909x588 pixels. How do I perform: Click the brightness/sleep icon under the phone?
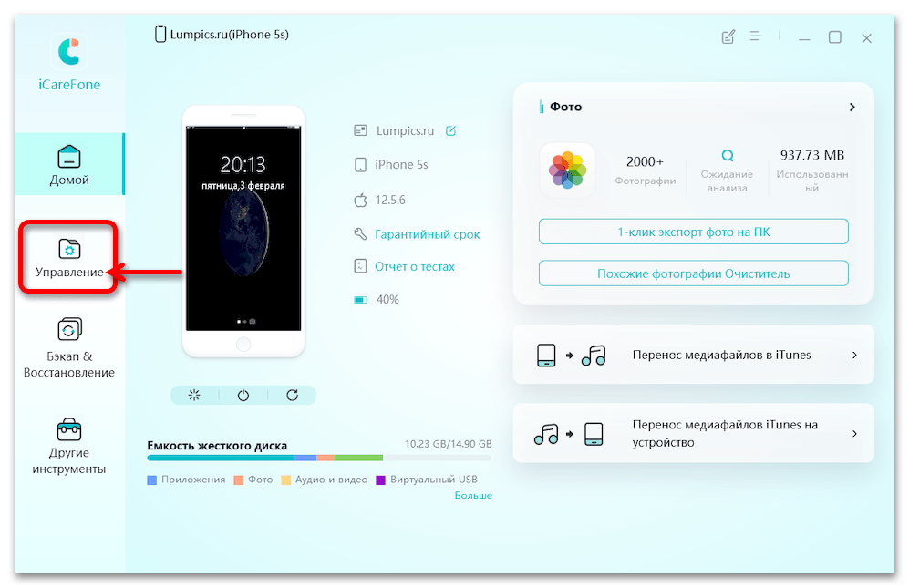pyautogui.click(x=194, y=395)
